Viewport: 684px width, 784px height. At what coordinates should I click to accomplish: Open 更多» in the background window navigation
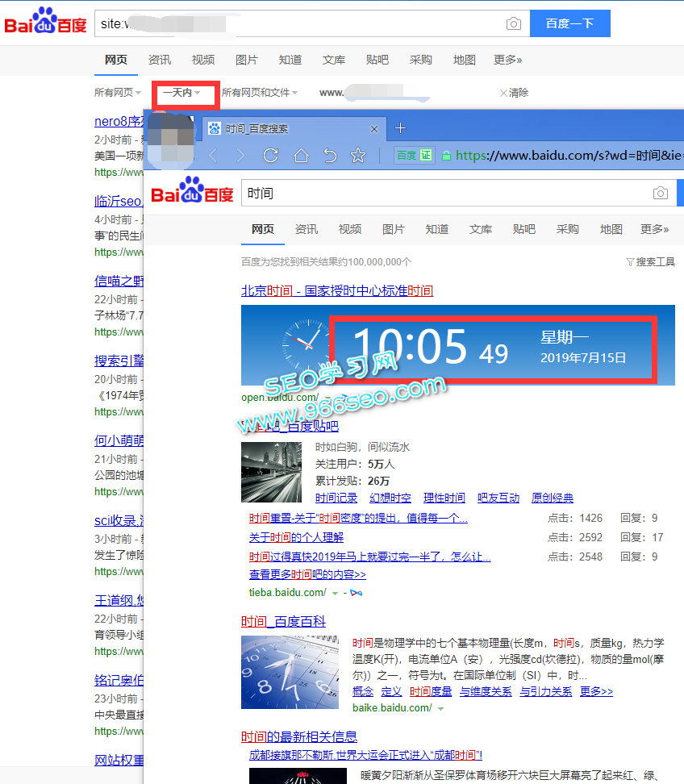pyautogui.click(x=508, y=60)
